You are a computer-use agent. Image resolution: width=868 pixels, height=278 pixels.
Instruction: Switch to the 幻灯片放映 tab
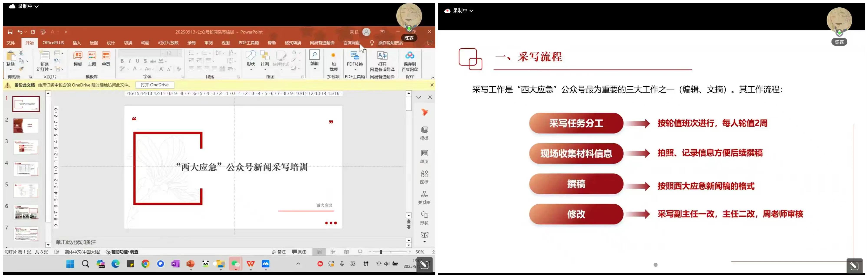(x=168, y=43)
